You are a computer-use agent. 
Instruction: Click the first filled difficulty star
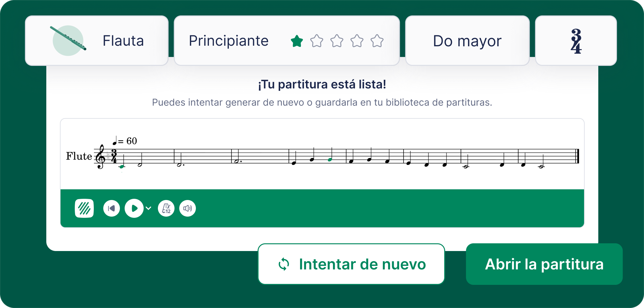(297, 41)
